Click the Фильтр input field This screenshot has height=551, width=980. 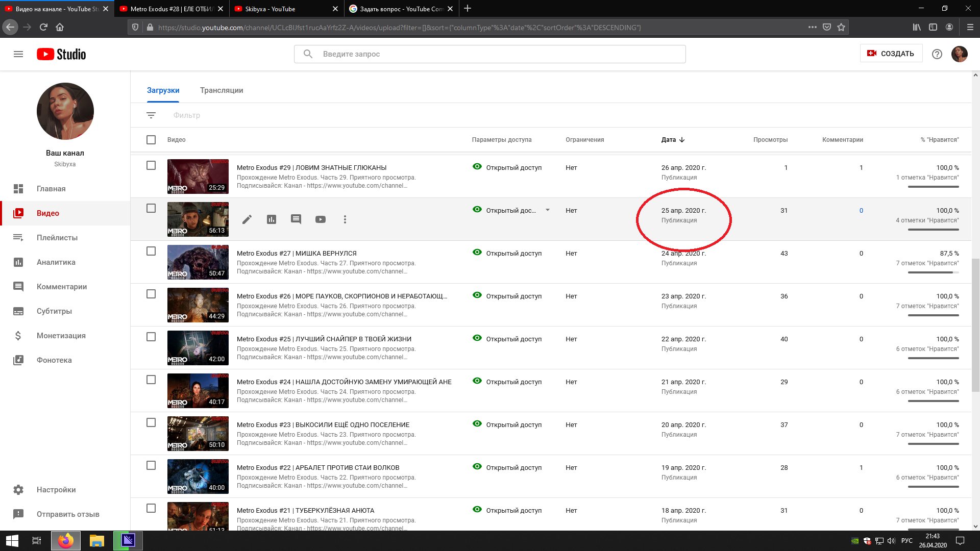point(187,115)
